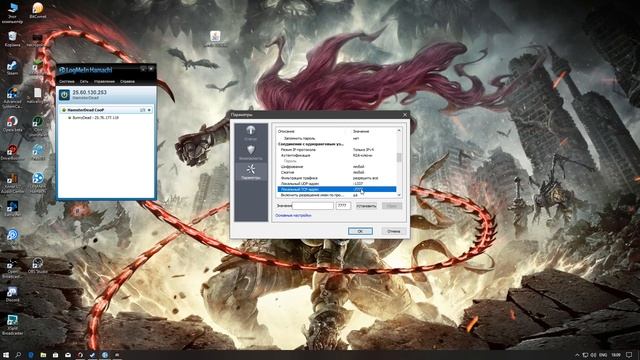
Task: Open Opera beta browser shortcut
Action: coord(12,124)
